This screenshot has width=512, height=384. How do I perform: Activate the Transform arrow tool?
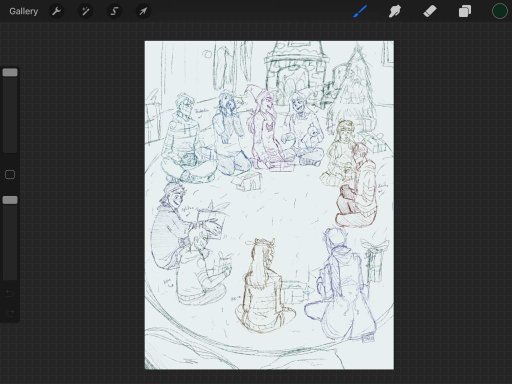pos(143,11)
